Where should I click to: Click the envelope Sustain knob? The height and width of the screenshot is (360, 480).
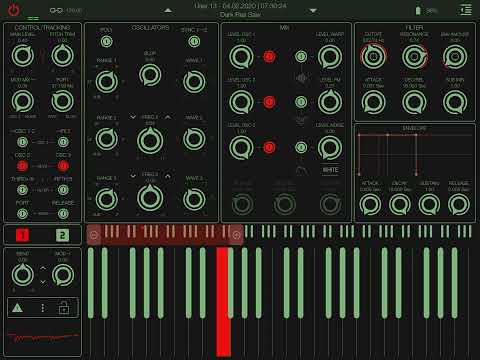(429, 204)
